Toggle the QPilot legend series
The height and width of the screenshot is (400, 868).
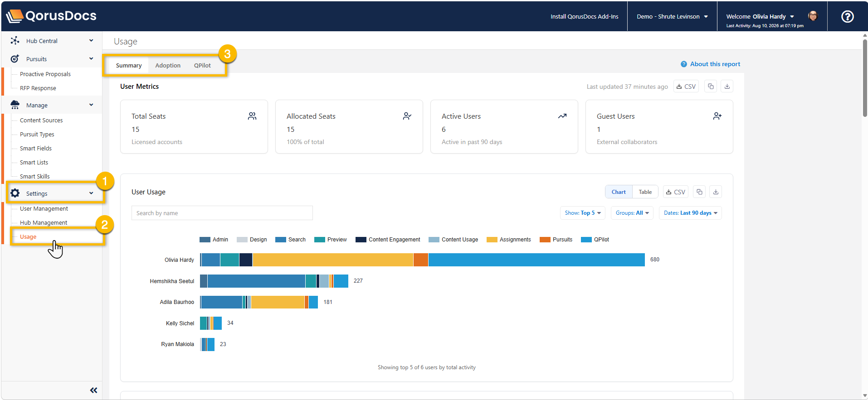[595, 240]
